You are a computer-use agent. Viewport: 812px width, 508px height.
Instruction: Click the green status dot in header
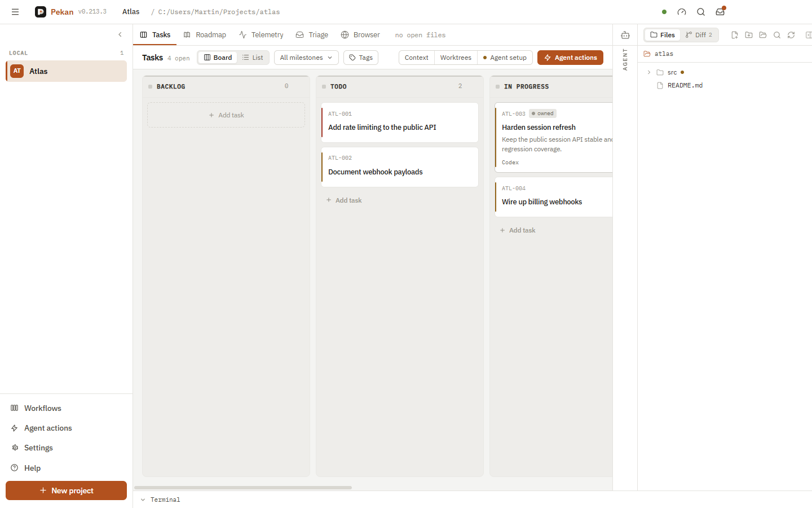coord(664,12)
